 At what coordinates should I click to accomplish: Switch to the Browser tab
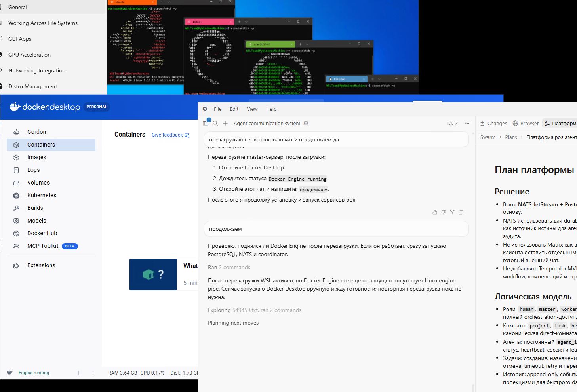[x=526, y=123]
